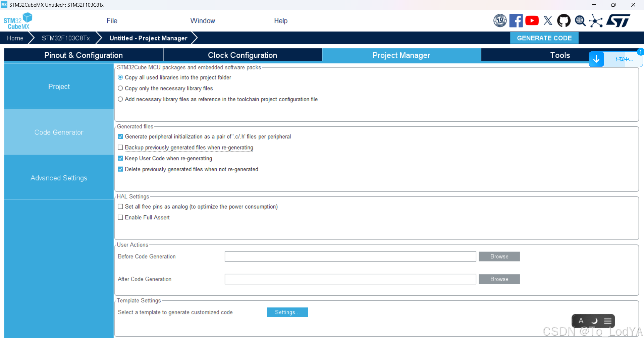Open template Settings... button
Screen dimensions: 644x342
287,312
